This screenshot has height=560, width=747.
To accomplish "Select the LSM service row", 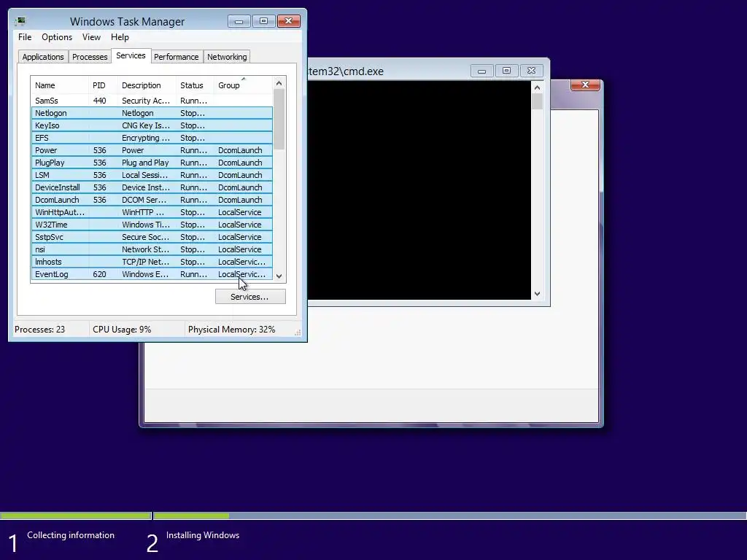I will (152, 175).
